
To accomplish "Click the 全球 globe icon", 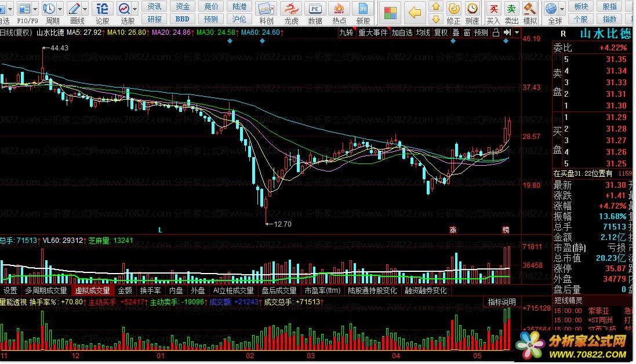I will coord(551,8).
